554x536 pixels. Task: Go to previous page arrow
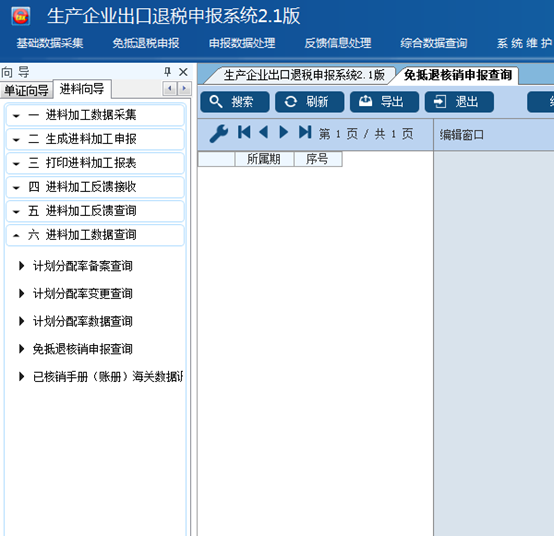point(264,132)
